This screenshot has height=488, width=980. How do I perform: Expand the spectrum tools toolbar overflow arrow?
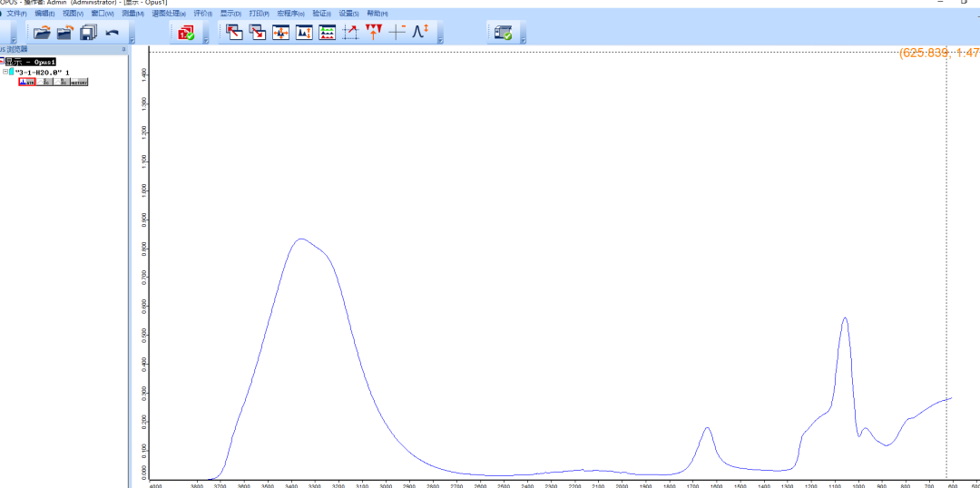pos(440,41)
